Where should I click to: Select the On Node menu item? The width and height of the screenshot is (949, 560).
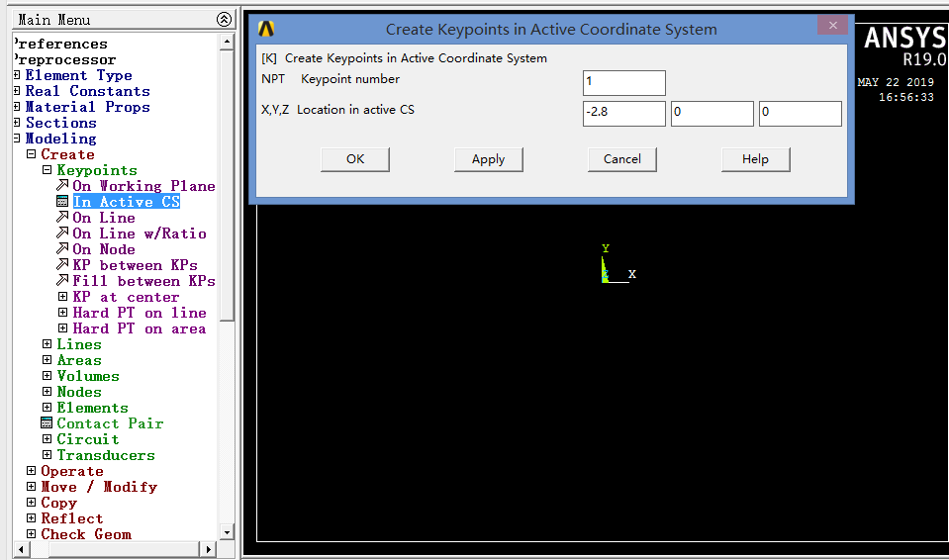[x=104, y=249]
